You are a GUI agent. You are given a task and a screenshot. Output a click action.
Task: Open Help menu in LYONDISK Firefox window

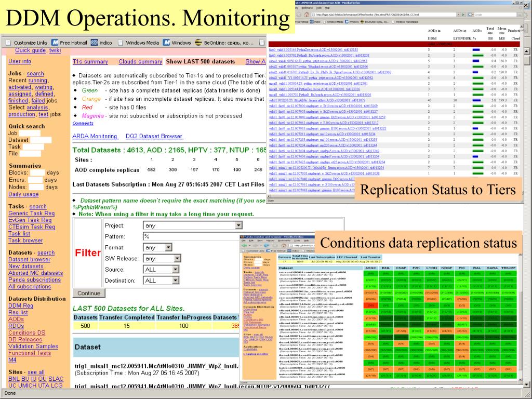[x=327, y=7]
